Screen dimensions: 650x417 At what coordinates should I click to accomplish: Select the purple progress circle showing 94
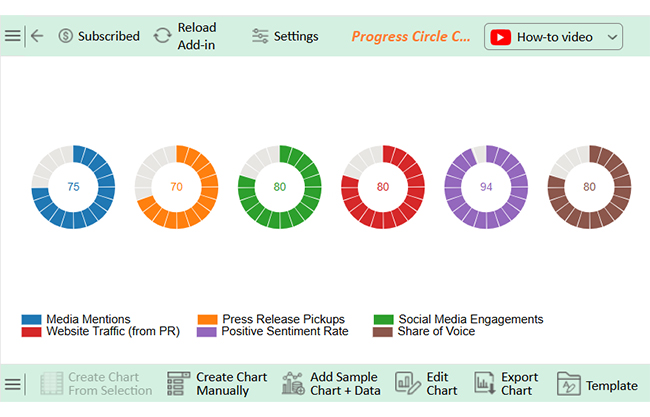pos(486,187)
